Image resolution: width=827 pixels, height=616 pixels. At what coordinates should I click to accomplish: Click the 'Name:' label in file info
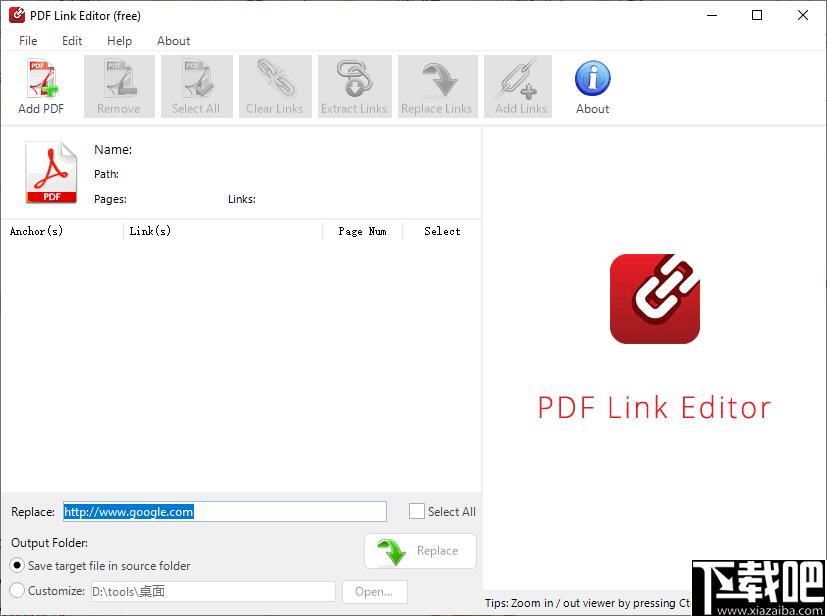coord(113,150)
